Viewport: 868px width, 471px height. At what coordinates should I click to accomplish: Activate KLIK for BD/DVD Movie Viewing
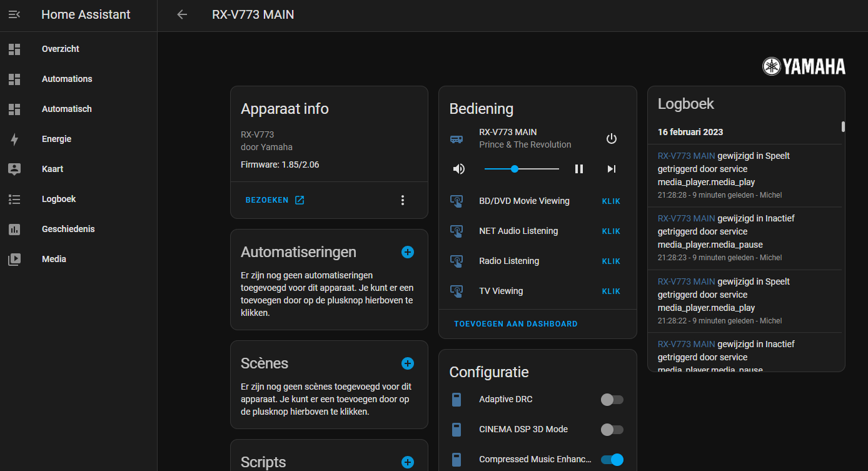[610, 201]
